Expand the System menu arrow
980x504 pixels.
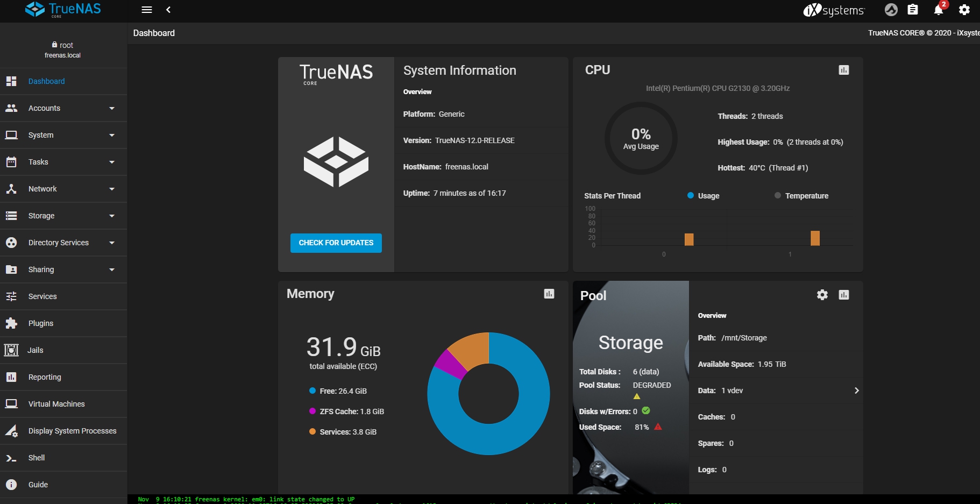pos(112,135)
